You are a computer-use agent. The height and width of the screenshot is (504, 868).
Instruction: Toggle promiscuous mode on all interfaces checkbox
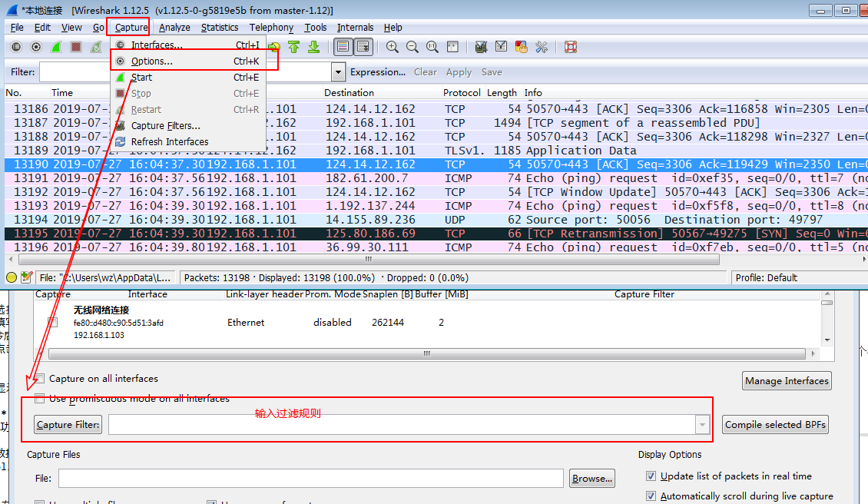[40, 398]
